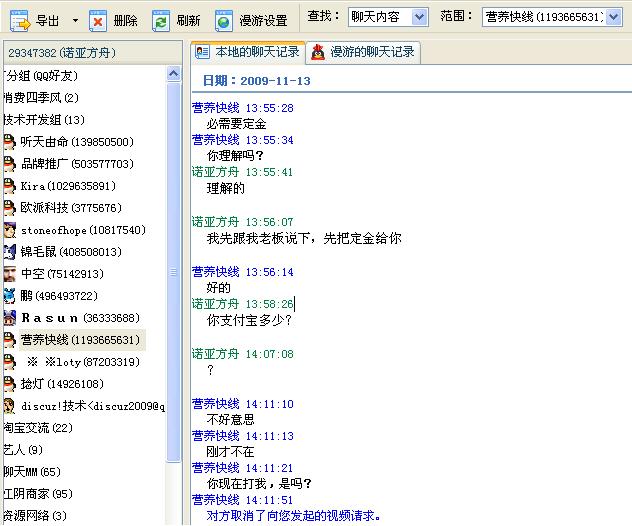The height and width of the screenshot is (526, 632).
Task: Select contact stoneofhope (10817540)
Action: coord(83,230)
